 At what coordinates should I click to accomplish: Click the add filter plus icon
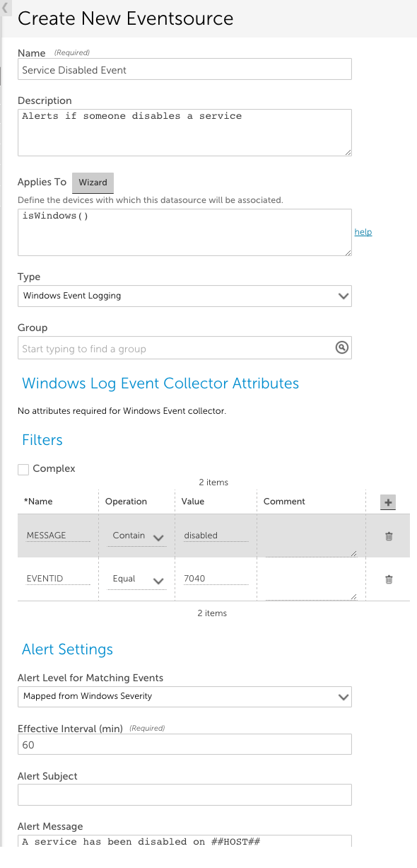(388, 502)
